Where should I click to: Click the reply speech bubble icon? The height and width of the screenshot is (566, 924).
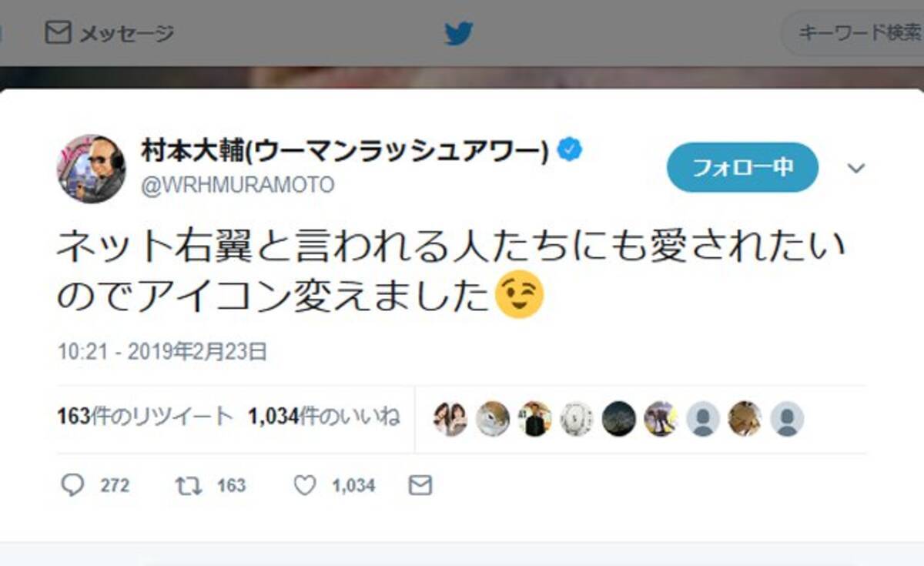72,484
